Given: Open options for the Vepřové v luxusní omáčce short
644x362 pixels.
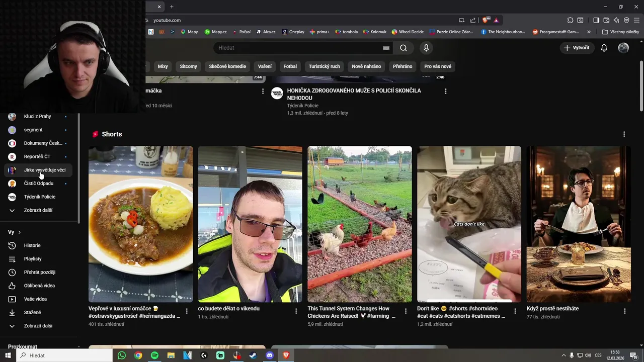Looking at the screenshot, I should (x=187, y=311).
